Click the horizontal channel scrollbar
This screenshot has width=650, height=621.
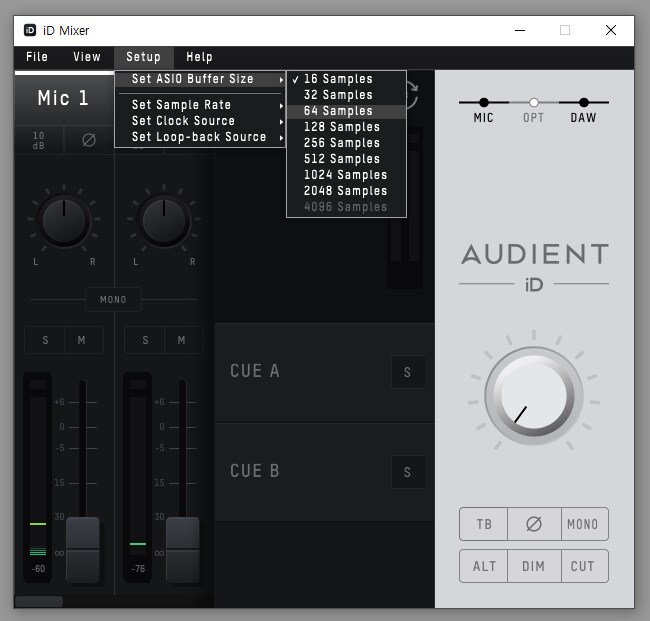click(x=39, y=601)
